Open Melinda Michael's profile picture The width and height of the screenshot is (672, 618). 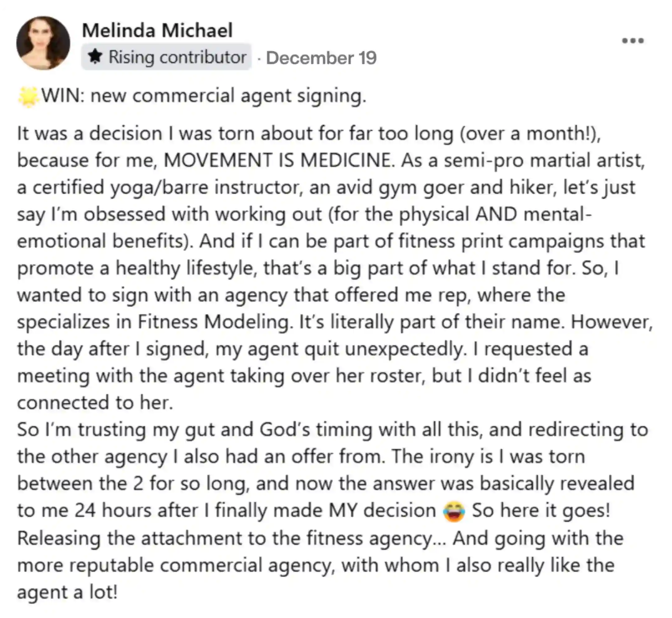click(43, 43)
